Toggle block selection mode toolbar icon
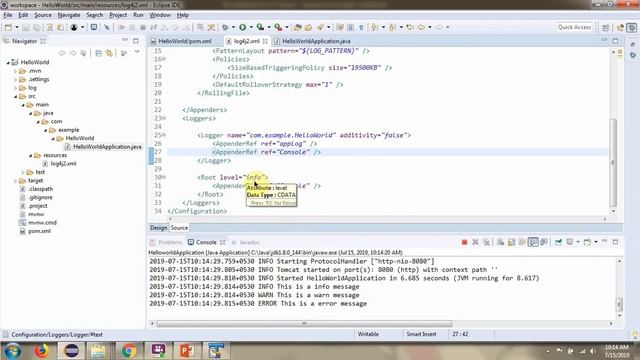 tap(350, 27)
